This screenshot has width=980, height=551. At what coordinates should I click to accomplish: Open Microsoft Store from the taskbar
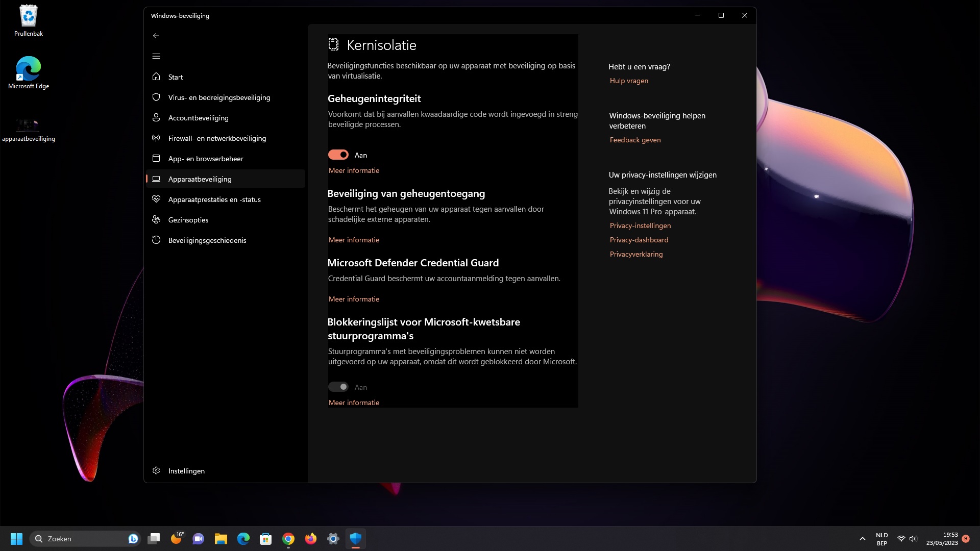point(266,539)
